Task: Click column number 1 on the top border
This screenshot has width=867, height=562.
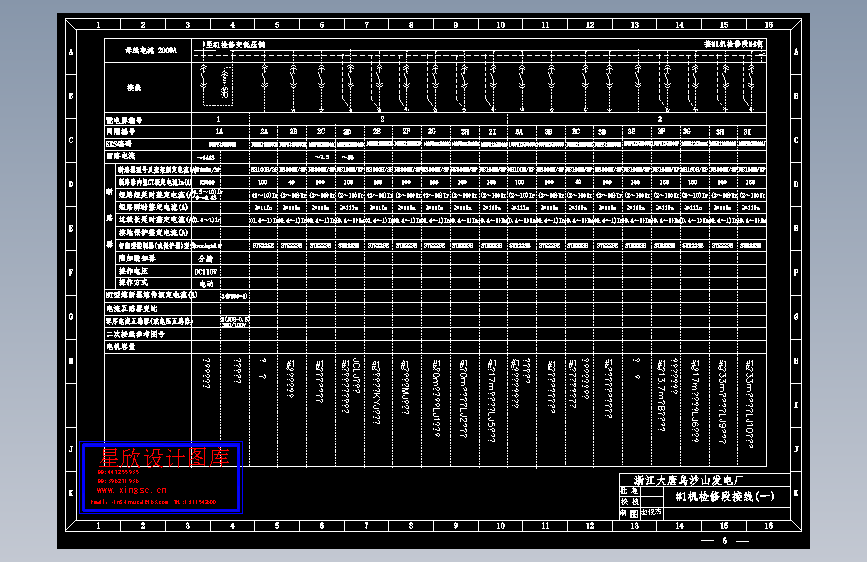Action: pos(98,25)
